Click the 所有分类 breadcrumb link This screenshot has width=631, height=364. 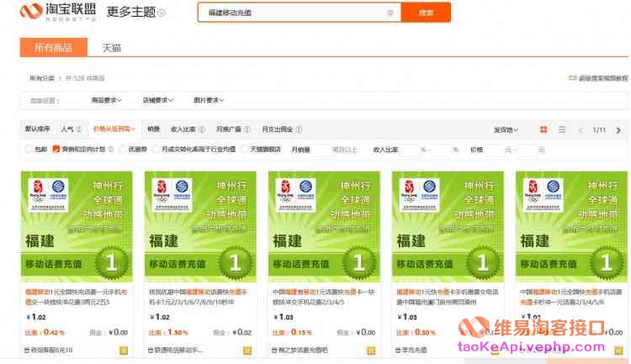[x=42, y=78]
